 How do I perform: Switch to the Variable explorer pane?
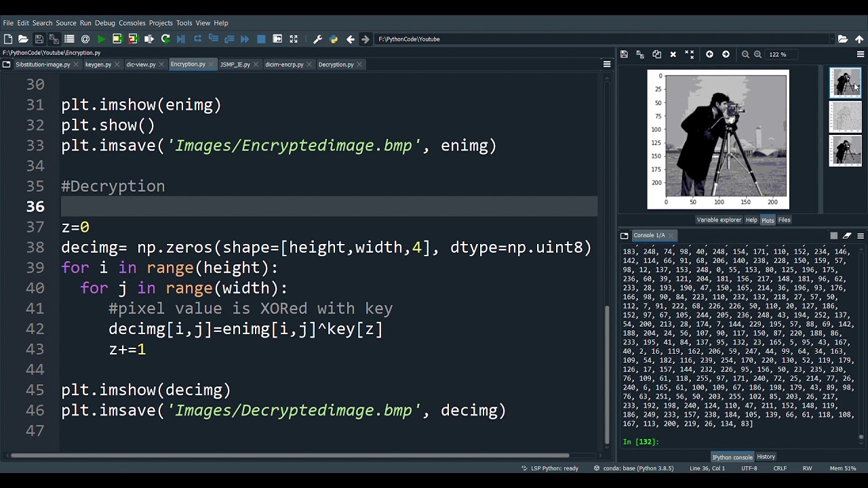point(719,220)
